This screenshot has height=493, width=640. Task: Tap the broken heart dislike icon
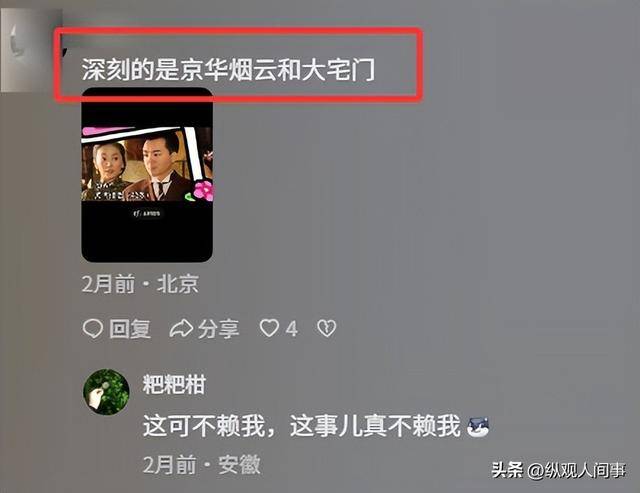327,328
